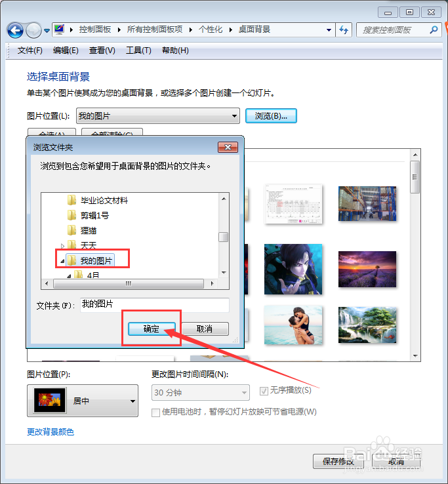Select the 毕业论文材料 folder
This screenshot has height=484, width=448.
click(x=104, y=200)
